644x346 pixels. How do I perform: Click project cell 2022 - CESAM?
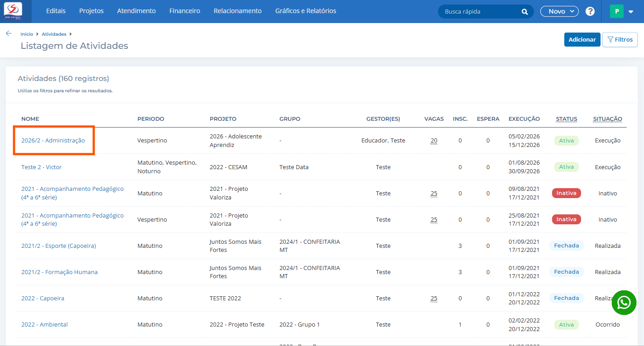pyautogui.click(x=229, y=167)
